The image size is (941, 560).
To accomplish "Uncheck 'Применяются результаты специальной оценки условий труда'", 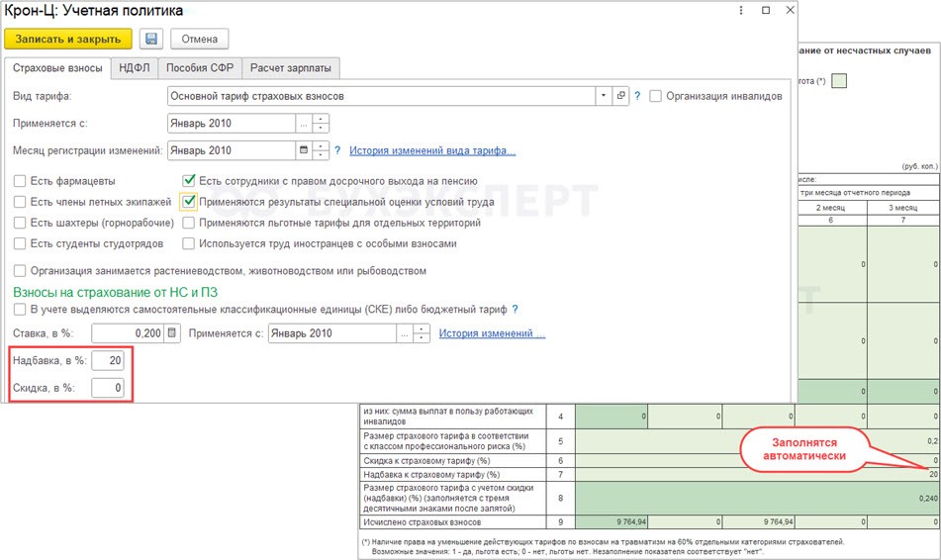I will click(188, 202).
